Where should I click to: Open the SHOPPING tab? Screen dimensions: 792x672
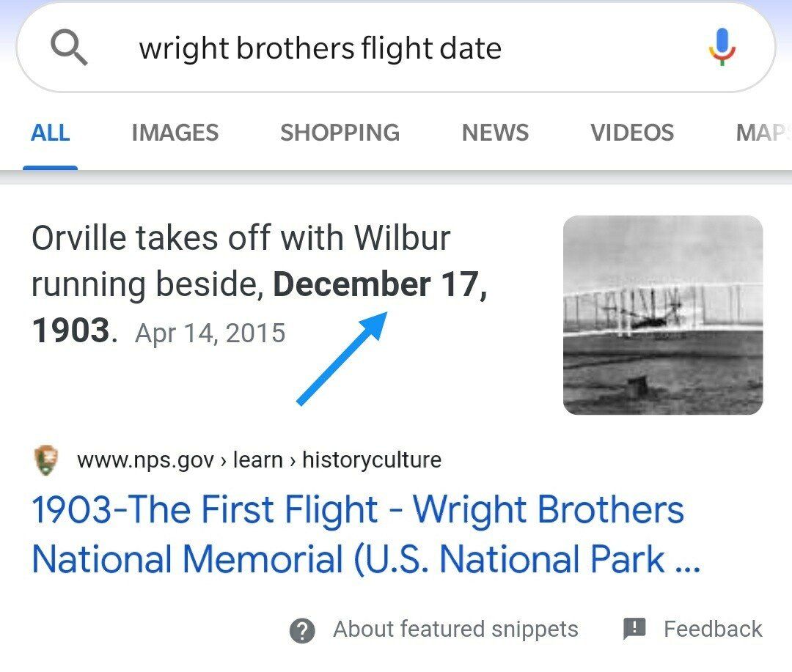(340, 133)
